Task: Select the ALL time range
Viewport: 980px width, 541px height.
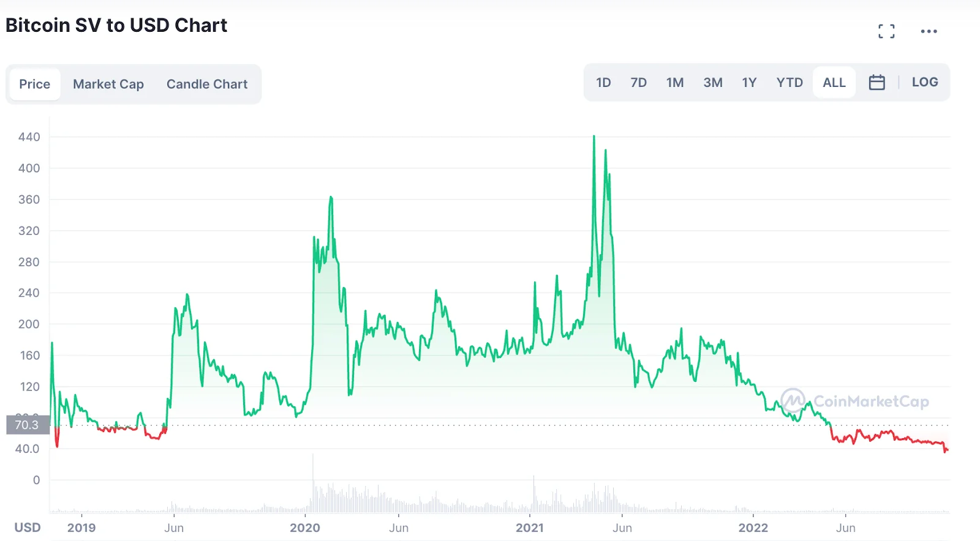Action: tap(834, 83)
